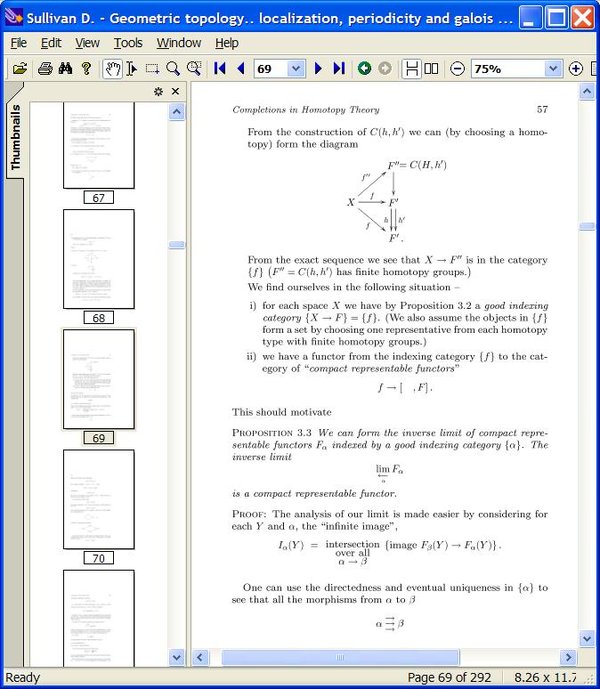Zoom in with the plus button

(x=576, y=69)
